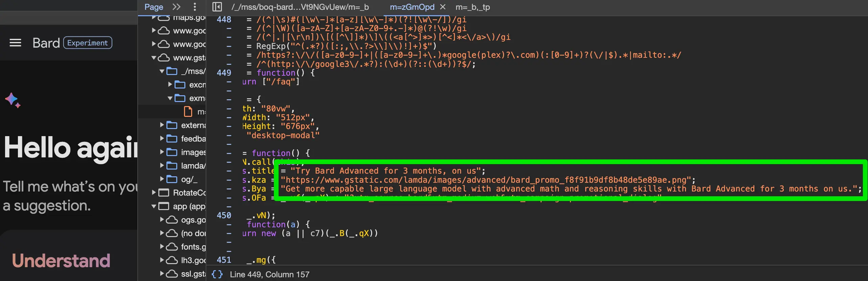Viewport: 868px width, 281px height.
Task: Open the Sources panel three-dot options menu
Action: point(195,7)
